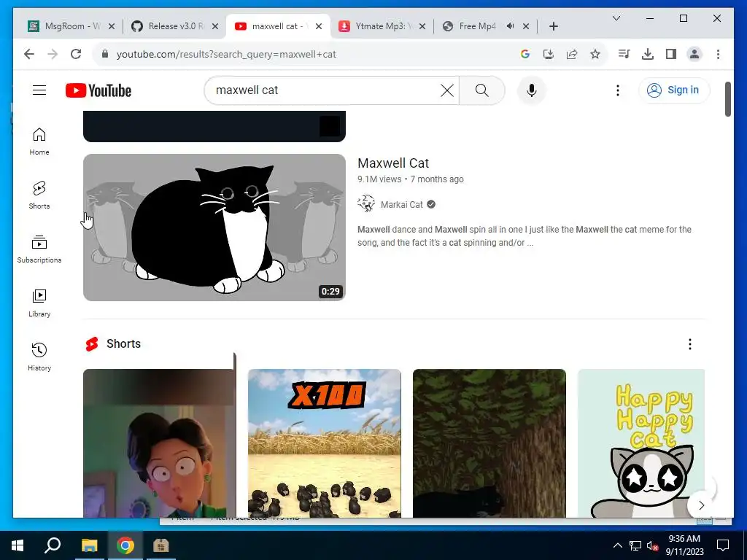Switch to the Ytmate Mp3 tab
The width and height of the screenshot is (747, 560).
point(381,26)
